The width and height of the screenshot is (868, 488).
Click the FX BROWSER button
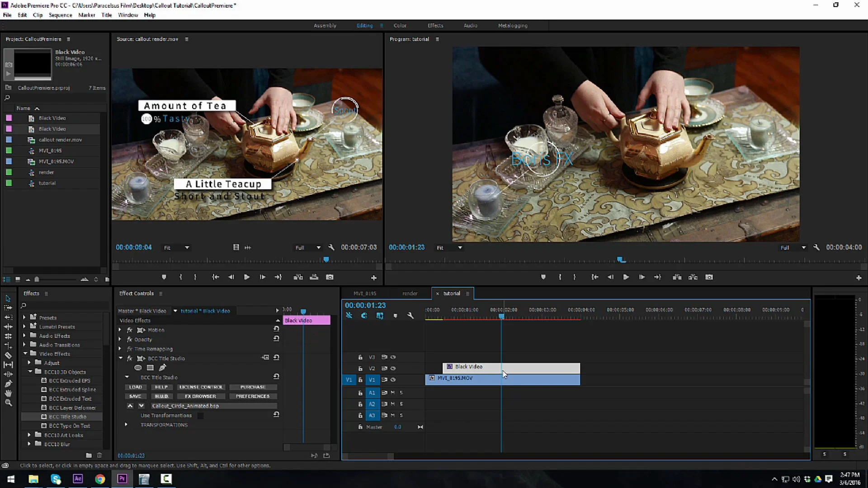[201, 396]
